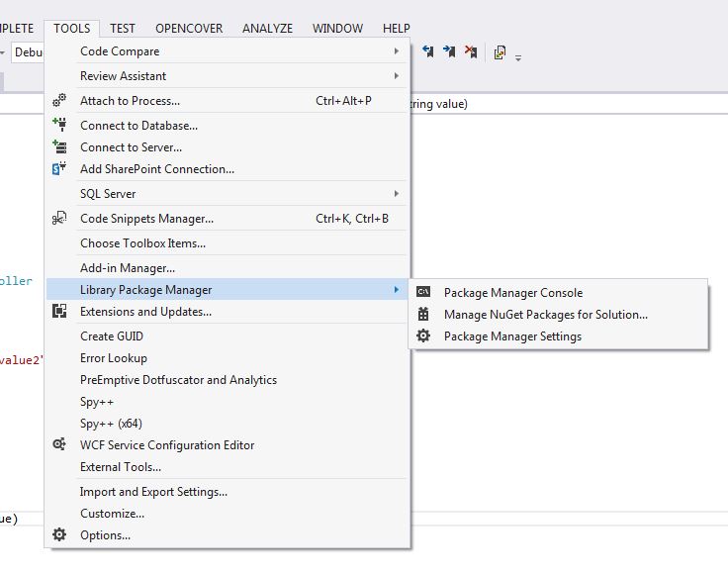This screenshot has height=575, width=728.
Task: Click the Connect to Server icon
Action: [x=59, y=146]
